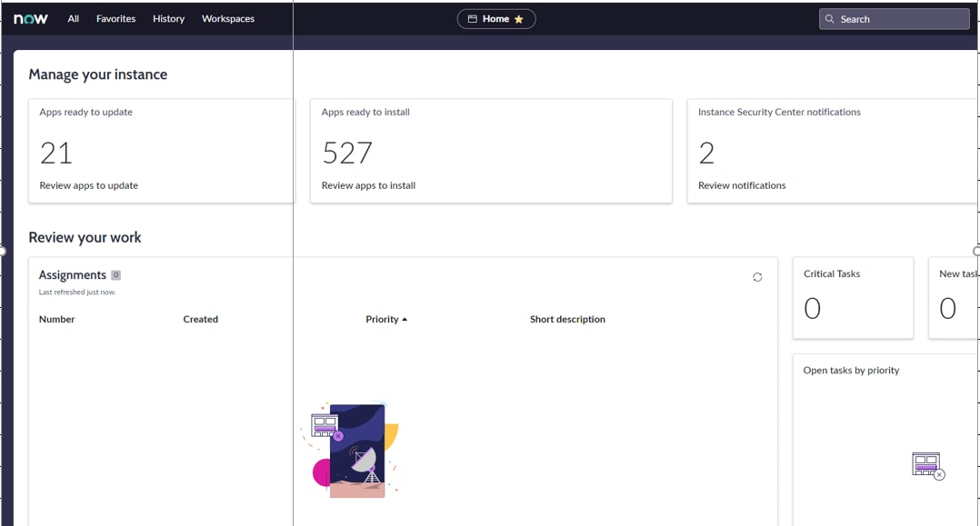This screenshot has width=980, height=526.
Task: Open the Critical Tasks card
Action: coord(853,298)
